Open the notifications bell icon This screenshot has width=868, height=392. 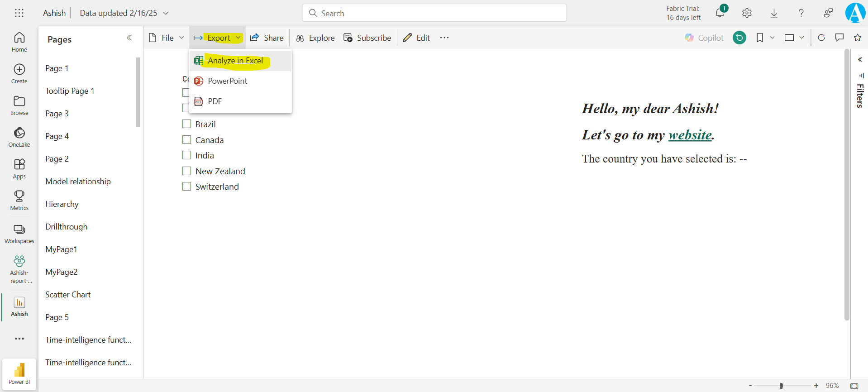(720, 13)
